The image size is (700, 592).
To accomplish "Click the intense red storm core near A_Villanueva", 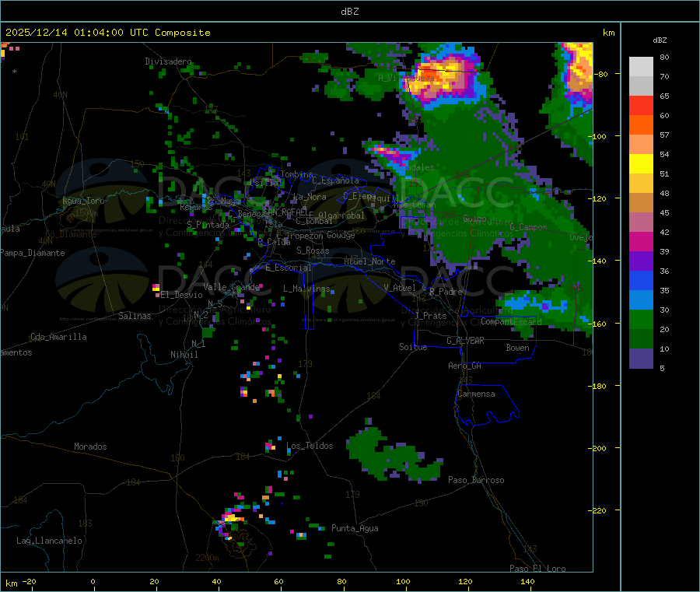I will pyautogui.click(x=429, y=74).
